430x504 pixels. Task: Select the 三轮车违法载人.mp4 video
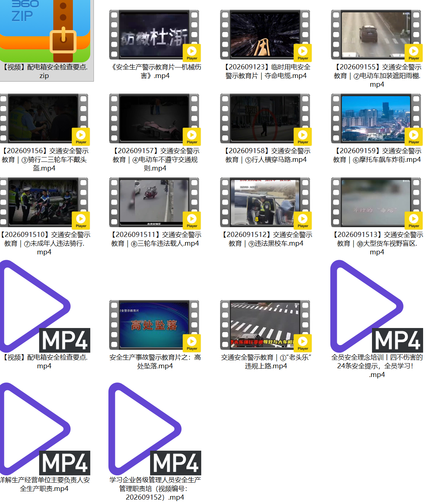click(x=154, y=202)
